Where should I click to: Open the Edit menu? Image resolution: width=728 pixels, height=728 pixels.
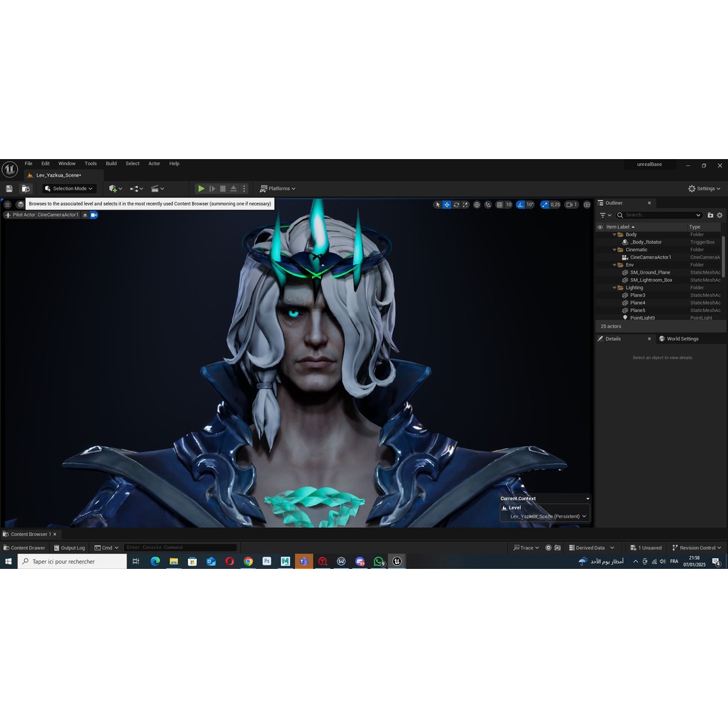[46, 163]
